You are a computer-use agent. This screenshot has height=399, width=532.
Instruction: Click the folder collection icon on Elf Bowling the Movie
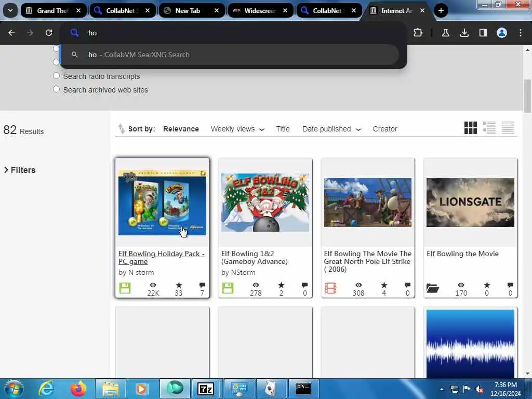pyautogui.click(x=433, y=288)
